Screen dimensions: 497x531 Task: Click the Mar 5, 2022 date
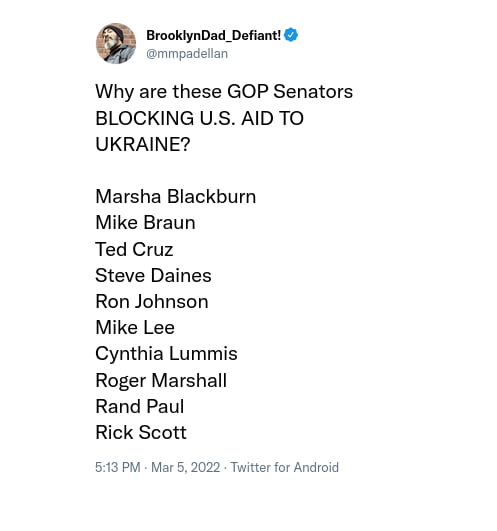pyautogui.click(x=186, y=467)
